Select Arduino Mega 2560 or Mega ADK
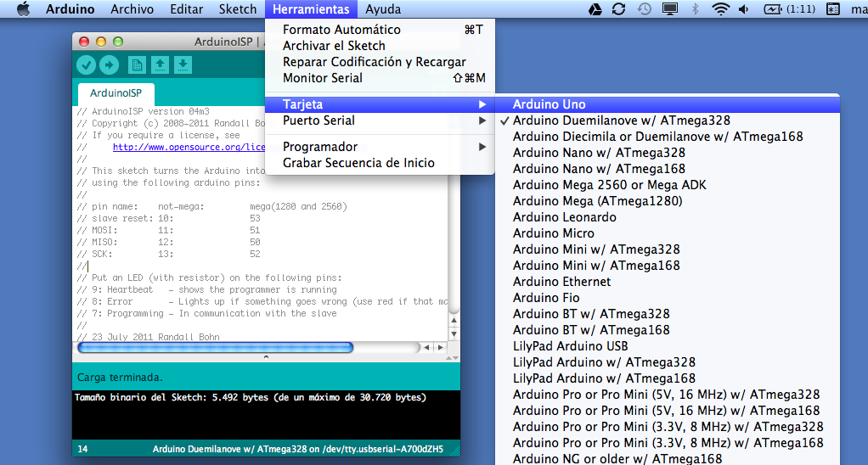Screen dimensions: 868x465 (668, 185)
